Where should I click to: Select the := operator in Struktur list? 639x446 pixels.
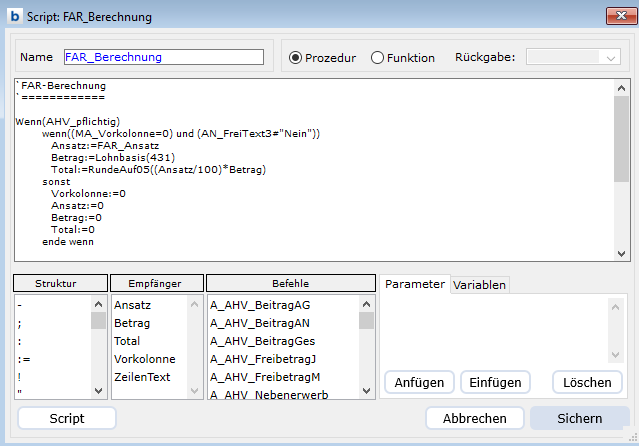[23, 359]
